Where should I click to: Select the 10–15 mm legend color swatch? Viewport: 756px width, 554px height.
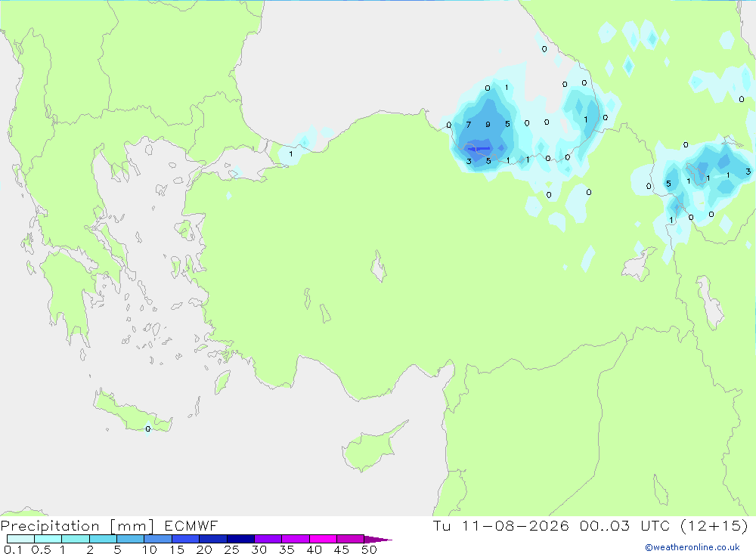point(158,539)
